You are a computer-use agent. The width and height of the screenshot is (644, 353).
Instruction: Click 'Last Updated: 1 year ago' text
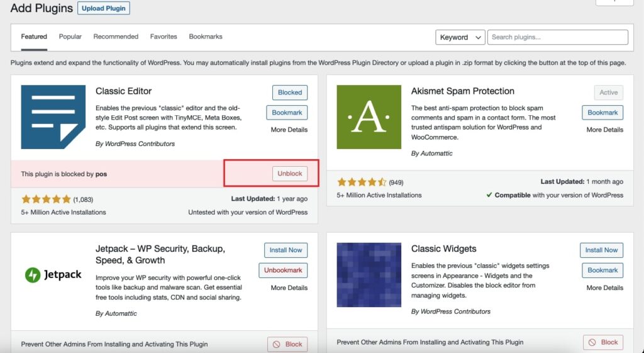coord(269,199)
